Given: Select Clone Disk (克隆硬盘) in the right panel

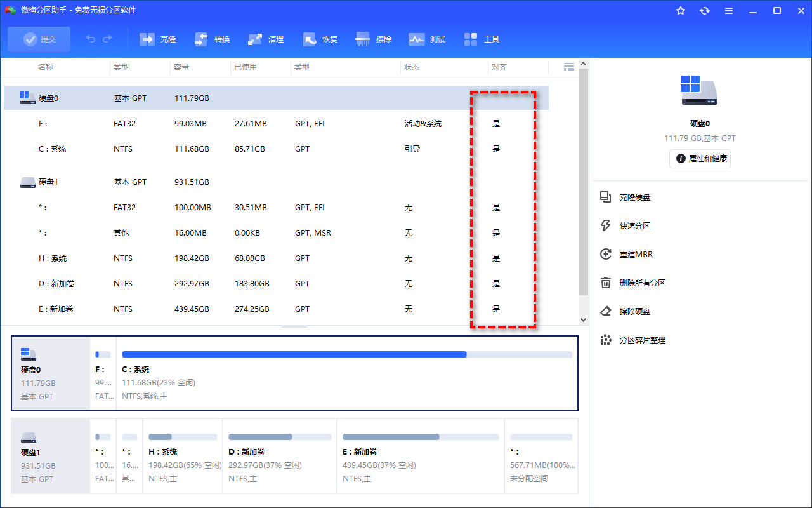Looking at the screenshot, I should coord(634,197).
